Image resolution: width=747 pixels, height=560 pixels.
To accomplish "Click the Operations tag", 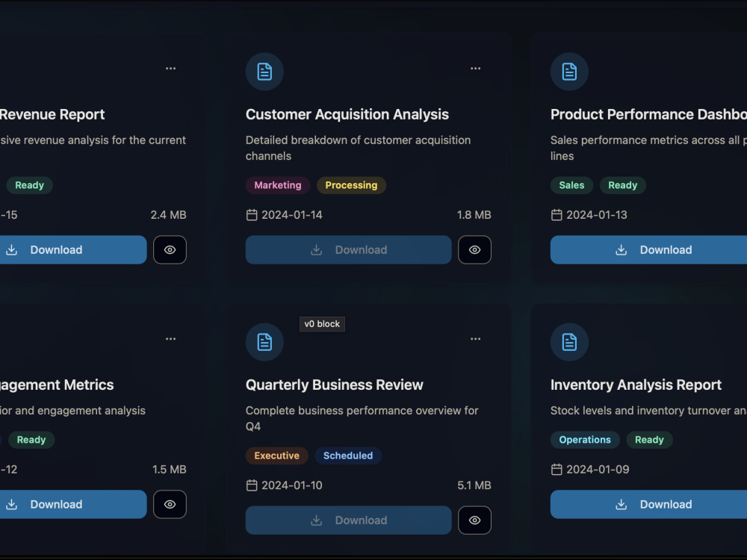I will (x=585, y=440).
